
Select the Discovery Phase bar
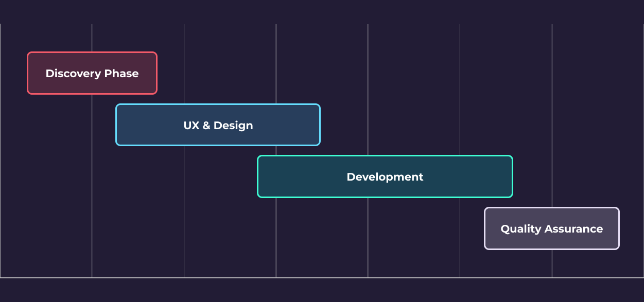coord(92,73)
